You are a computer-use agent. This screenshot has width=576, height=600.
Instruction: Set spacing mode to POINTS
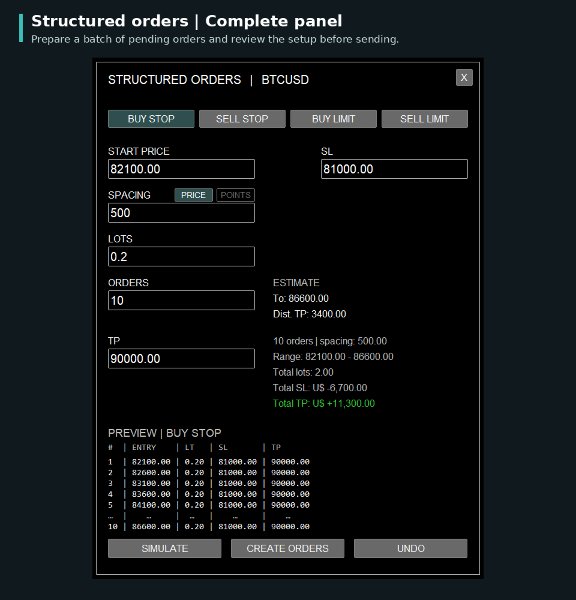point(235,195)
